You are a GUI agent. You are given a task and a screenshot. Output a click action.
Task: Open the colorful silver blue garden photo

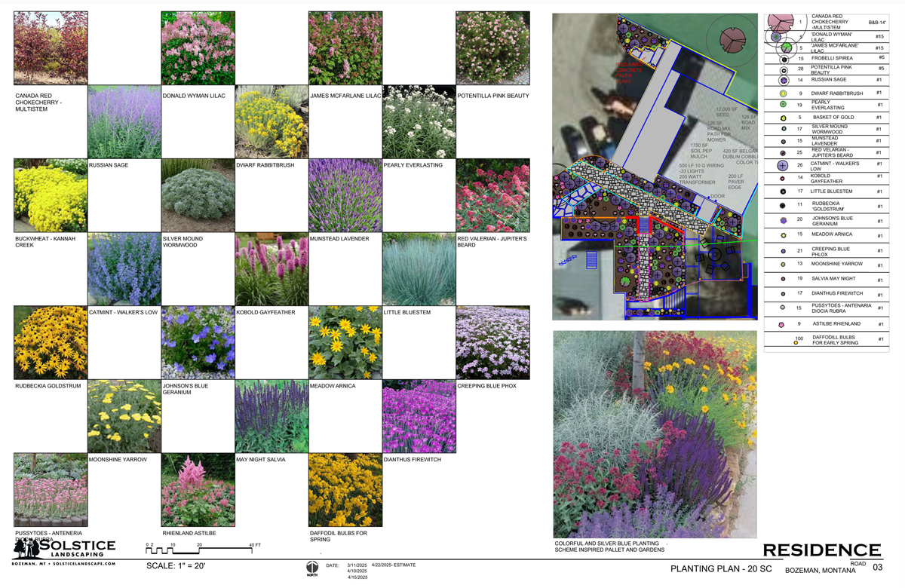click(655, 434)
